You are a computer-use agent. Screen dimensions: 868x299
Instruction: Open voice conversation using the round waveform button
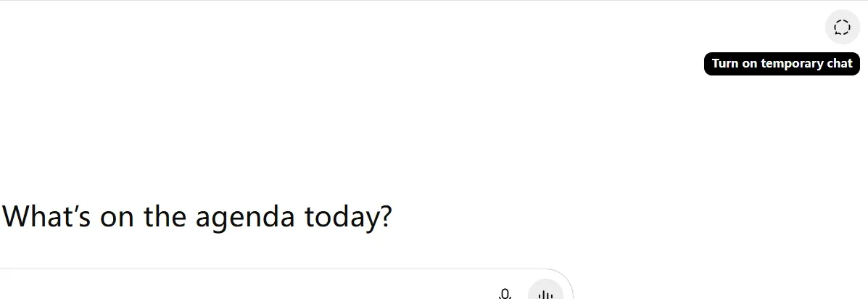(545, 293)
